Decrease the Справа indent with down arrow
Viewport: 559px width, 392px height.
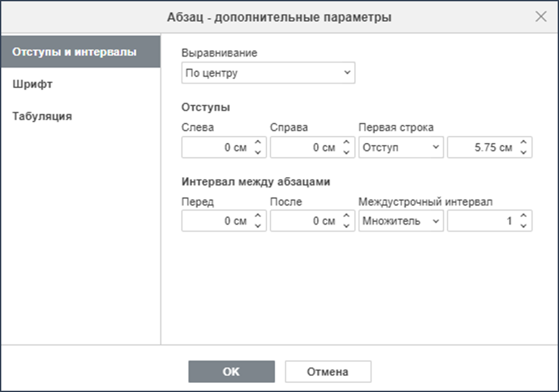pyautogui.click(x=346, y=153)
